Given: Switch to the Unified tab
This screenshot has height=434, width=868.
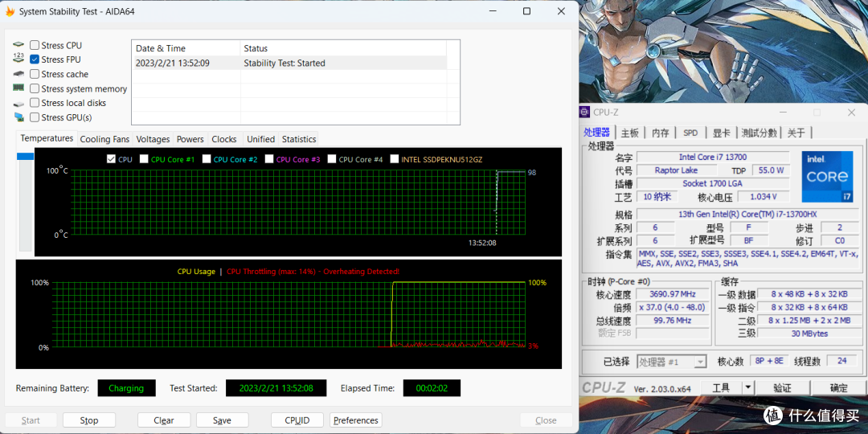Looking at the screenshot, I should [x=260, y=140].
